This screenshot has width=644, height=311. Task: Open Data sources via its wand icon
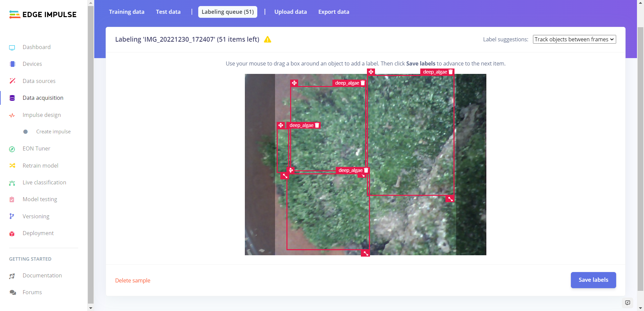[12, 81]
